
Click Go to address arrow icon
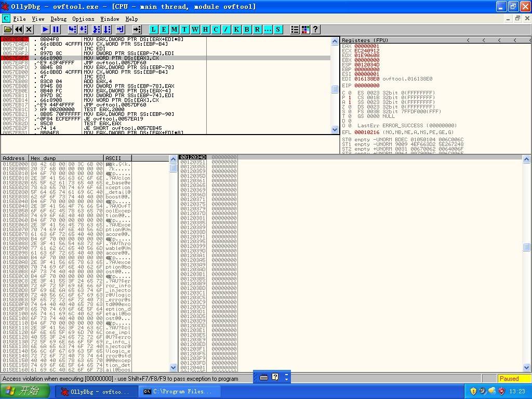pyautogui.click(x=137, y=30)
